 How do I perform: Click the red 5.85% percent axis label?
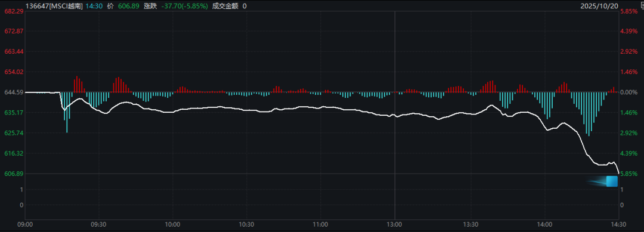point(629,11)
